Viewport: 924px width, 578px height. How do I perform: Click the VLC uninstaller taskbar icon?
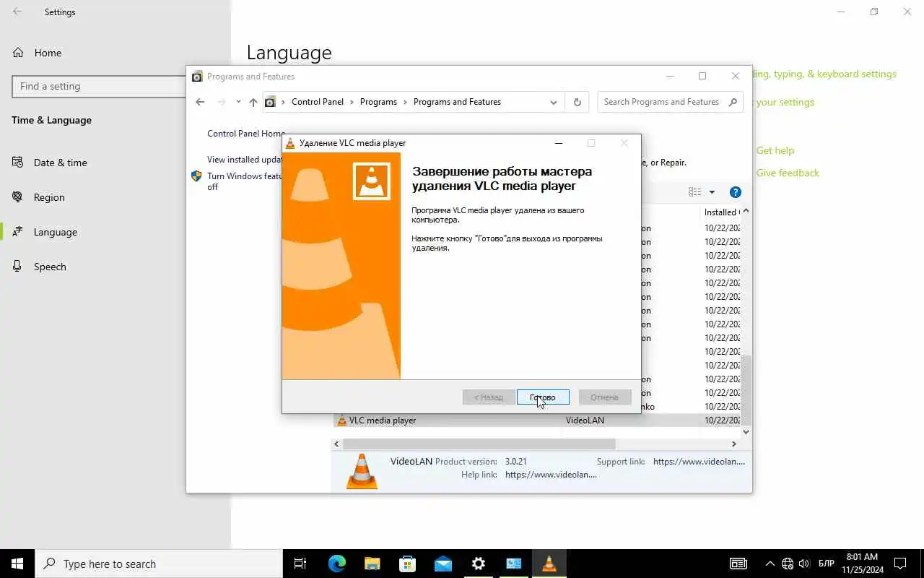pyautogui.click(x=549, y=564)
